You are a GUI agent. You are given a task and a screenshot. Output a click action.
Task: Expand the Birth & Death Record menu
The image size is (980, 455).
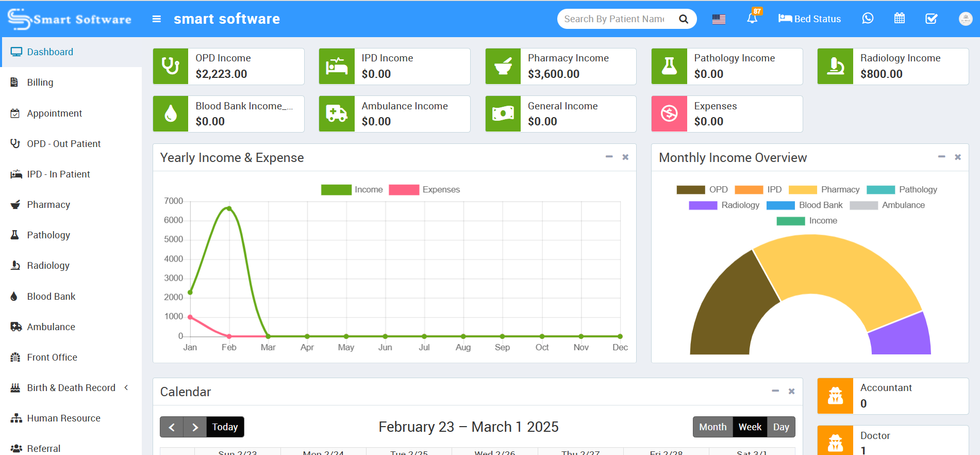pyautogui.click(x=71, y=388)
